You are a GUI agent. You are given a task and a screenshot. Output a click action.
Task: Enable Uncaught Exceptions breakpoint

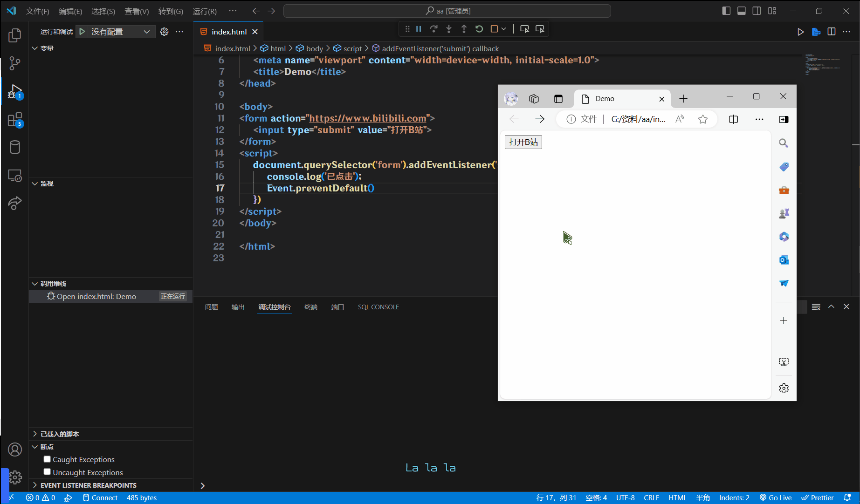(47, 472)
